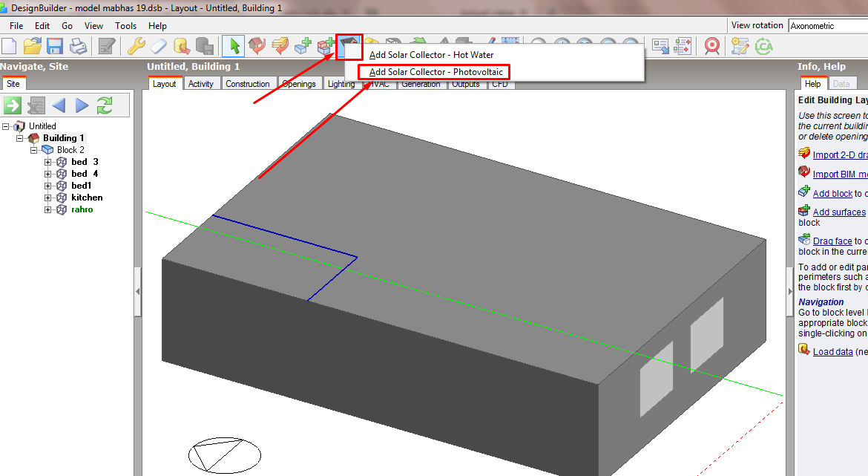The width and height of the screenshot is (868, 476).
Task: Click the Add surfaces help link
Action: [839, 212]
